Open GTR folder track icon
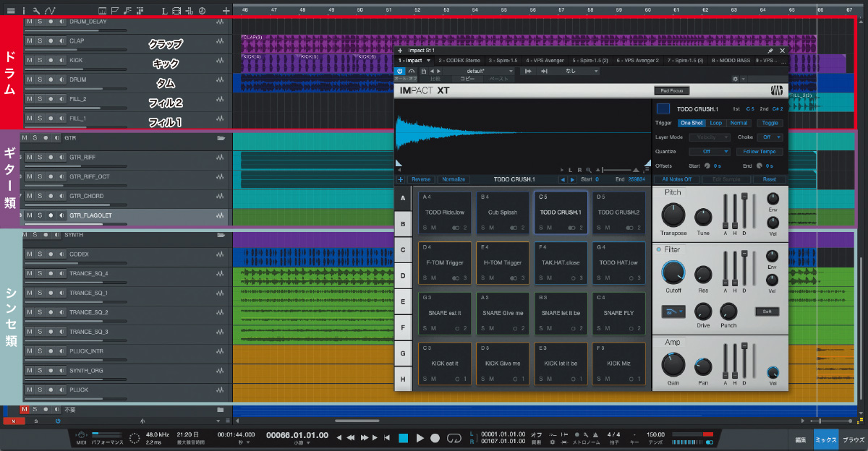The image size is (868, 451). tap(221, 137)
